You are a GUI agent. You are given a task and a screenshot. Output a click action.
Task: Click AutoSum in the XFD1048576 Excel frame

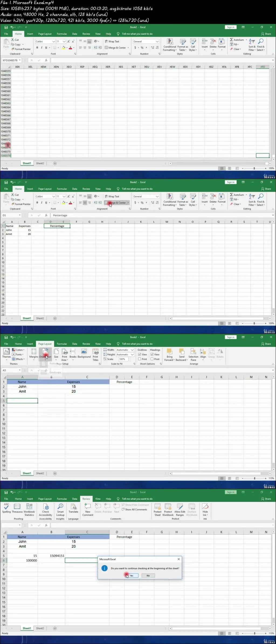click(x=237, y=40)
